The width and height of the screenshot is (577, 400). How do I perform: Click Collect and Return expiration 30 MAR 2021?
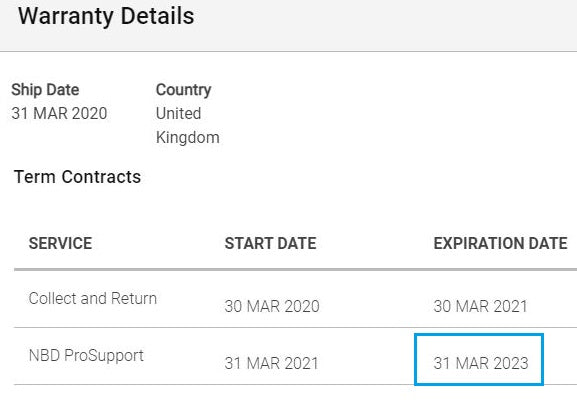481,306
